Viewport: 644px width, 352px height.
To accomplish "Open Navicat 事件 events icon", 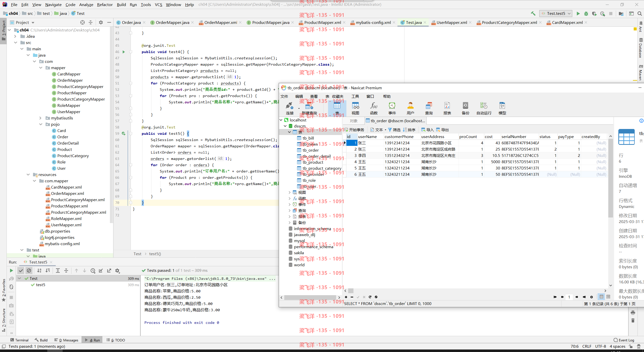I will click(392, 108).
